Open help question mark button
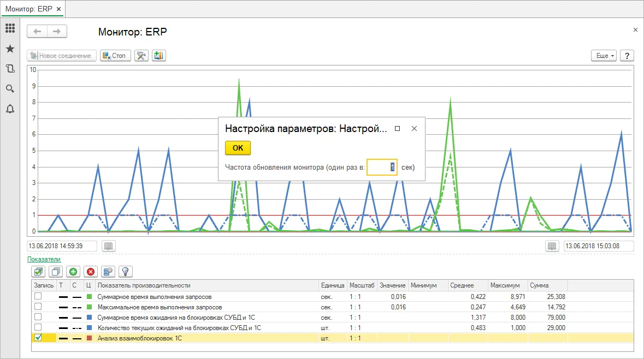This screenshot has height=359, width=644. [627, 56]
